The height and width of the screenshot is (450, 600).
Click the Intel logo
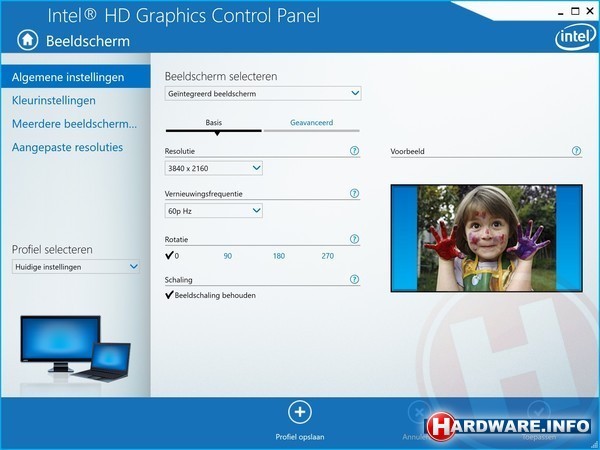click(x=575, y=38)
